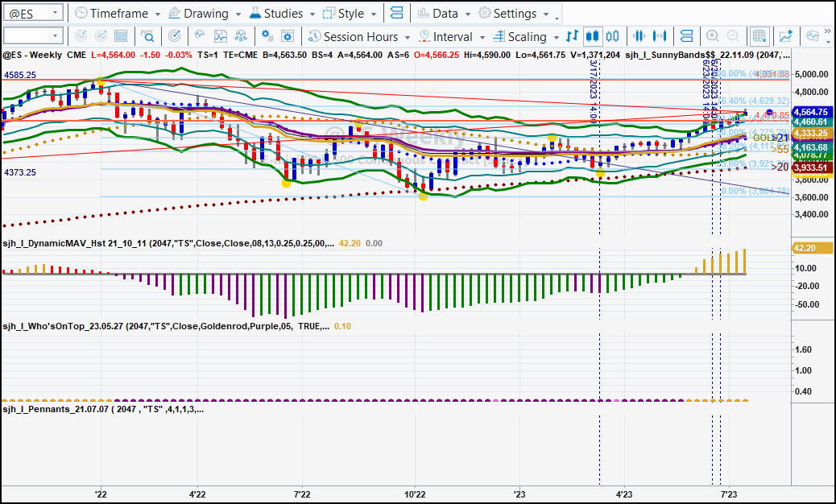
Task: Open the Timeframe dropdown menu
Action: pyautogui.click(x=118, y=14)
